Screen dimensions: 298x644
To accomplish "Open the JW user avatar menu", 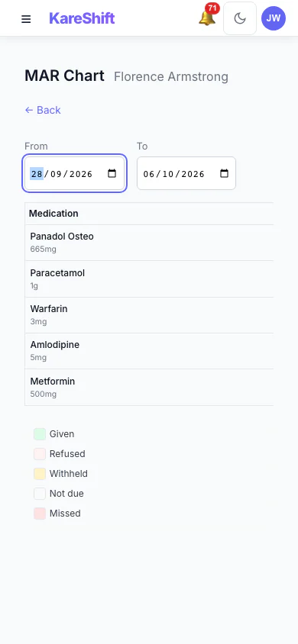I will tap(274, 18).
